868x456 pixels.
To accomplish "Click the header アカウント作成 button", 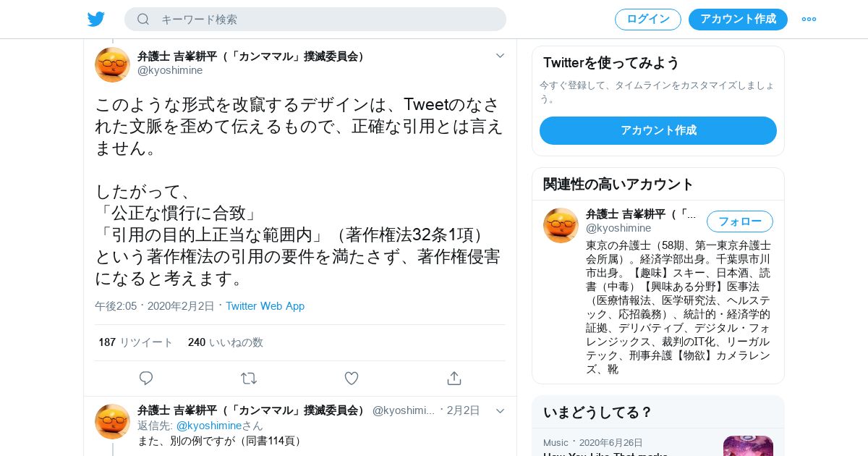I will 738,20.
